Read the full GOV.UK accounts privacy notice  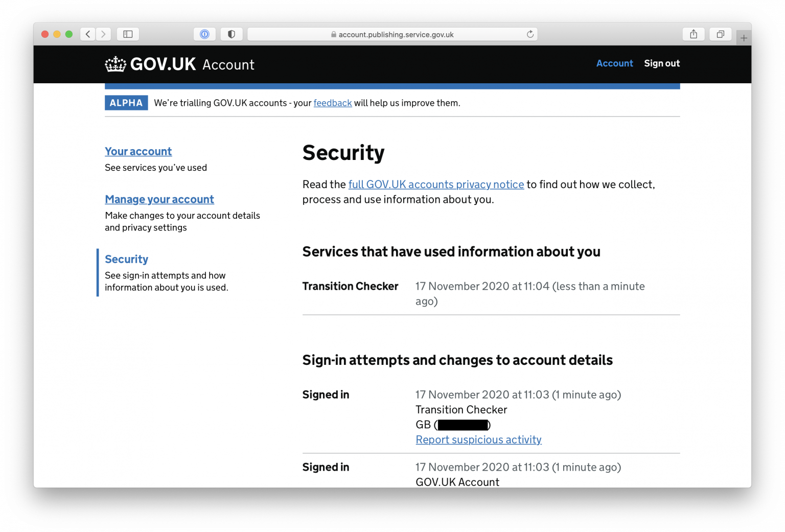pos(436,184)
